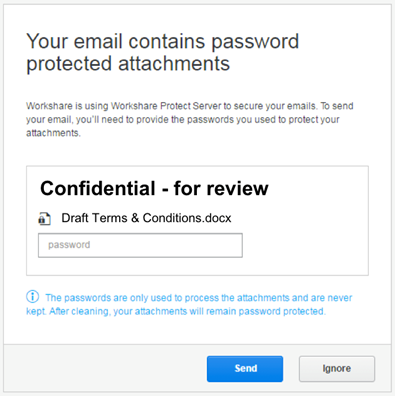Select the Draft Terms & Conditions.docx filename

146,218
